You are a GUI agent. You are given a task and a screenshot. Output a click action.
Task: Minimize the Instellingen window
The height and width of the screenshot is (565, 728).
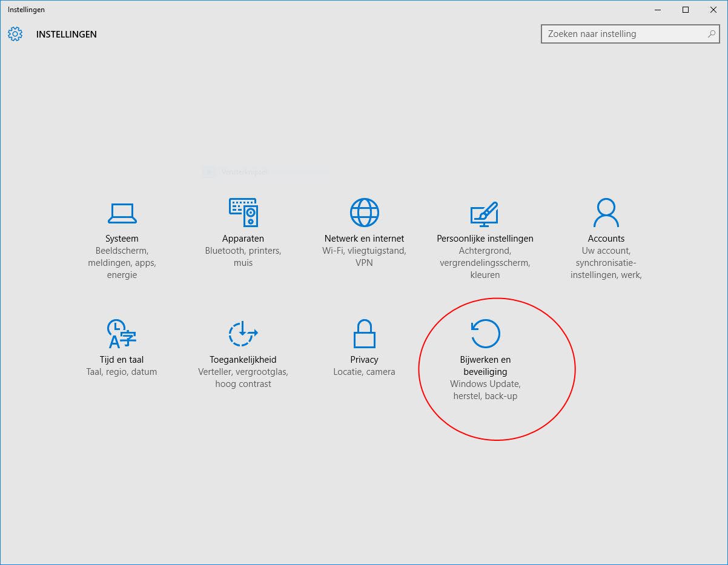pyautogui.click(x=658, y=10)
